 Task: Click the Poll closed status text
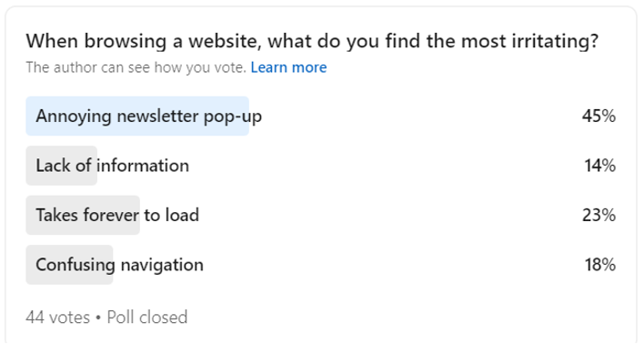[x=147, y=318]
